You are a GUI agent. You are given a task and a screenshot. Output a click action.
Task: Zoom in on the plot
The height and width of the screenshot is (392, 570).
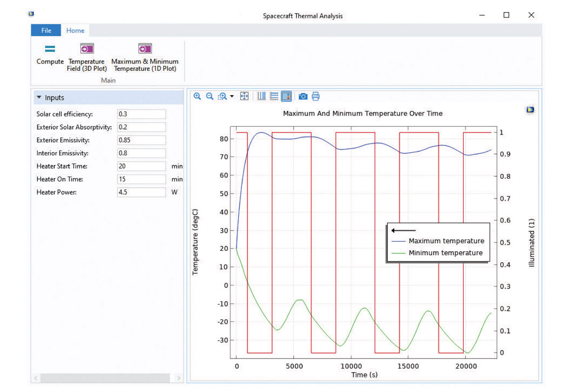tap(198, 96)
